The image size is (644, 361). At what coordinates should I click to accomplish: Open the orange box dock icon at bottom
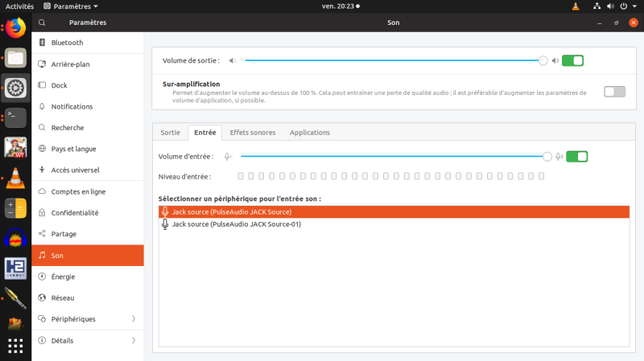(15, 324)
